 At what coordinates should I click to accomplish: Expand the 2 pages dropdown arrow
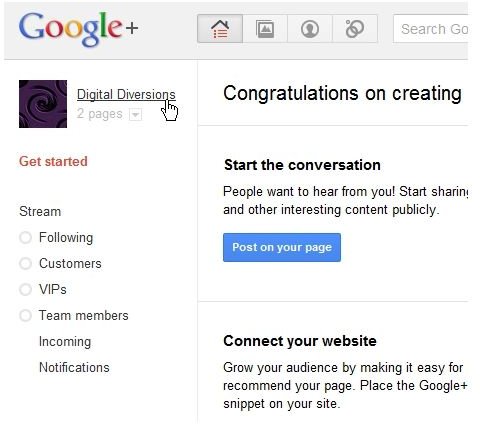(x=135, y=115)
